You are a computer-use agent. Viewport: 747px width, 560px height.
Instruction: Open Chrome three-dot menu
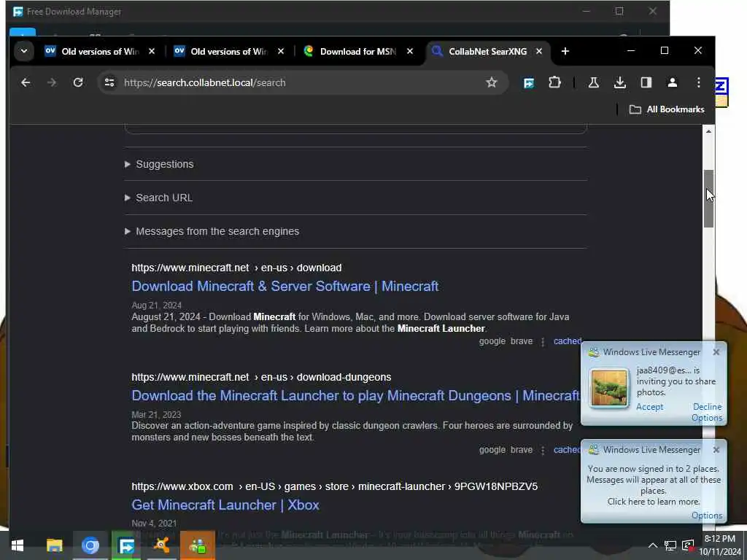tap(698, 82)
